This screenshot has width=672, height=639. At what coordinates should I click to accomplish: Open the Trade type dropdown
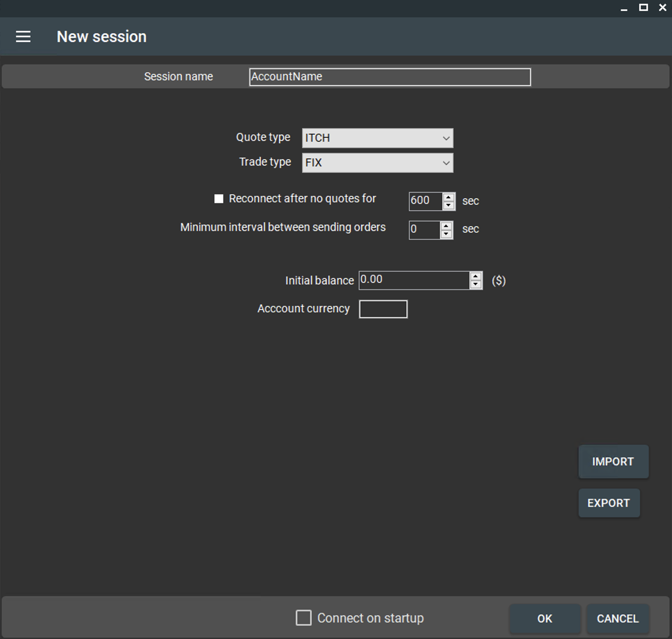click(377, 163)
